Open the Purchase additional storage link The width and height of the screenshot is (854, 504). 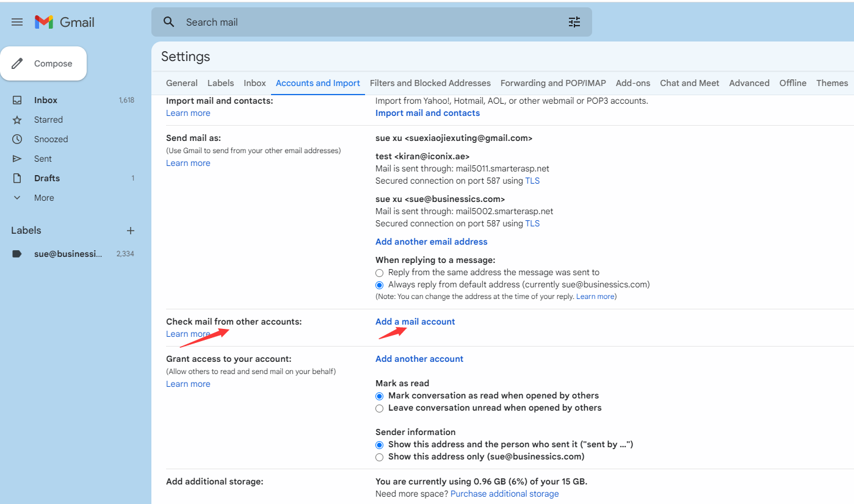pos(504,494)
